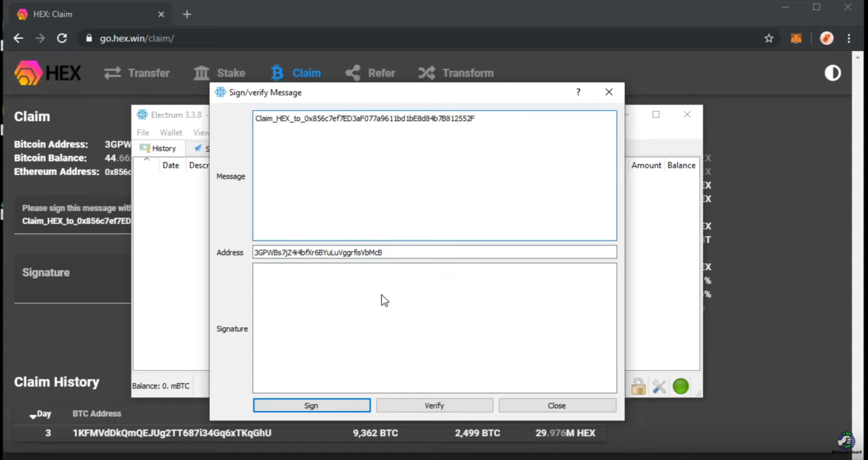This screenshot has height=460, width=868.
Task: Click the Electrum balance status text
Action: 161,386
